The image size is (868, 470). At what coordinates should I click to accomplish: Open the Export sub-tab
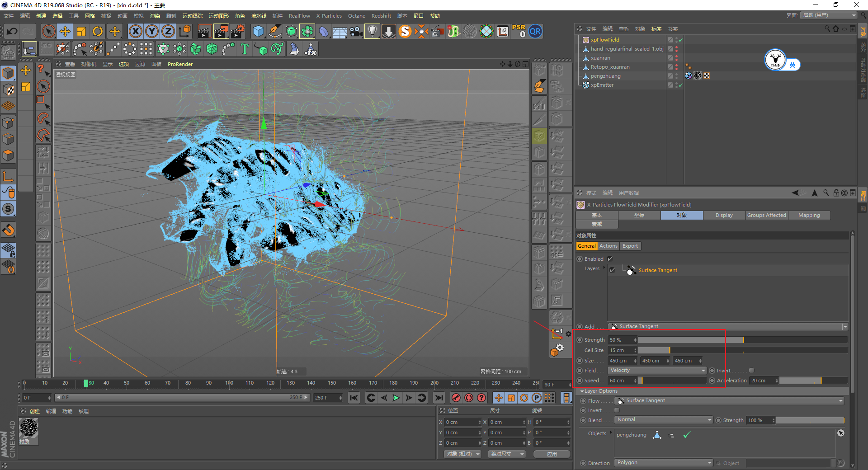(x=630, y=246)
